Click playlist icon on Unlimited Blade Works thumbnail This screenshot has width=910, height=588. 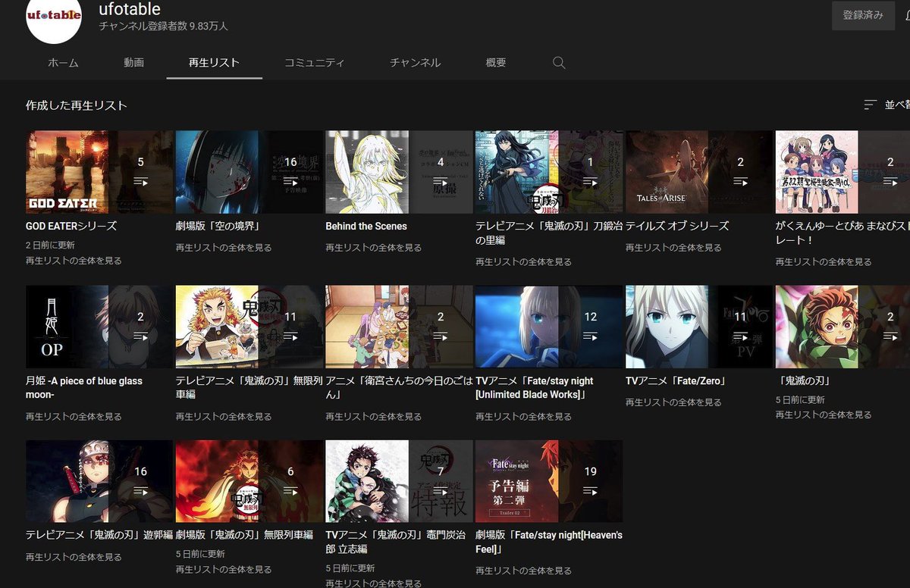pos(591,336)
